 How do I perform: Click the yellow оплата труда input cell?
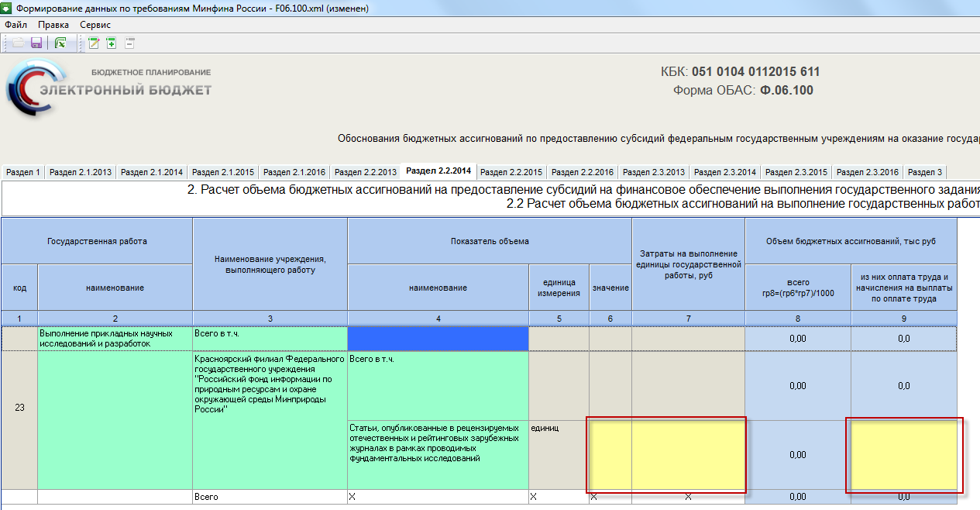tap(904, 455)
